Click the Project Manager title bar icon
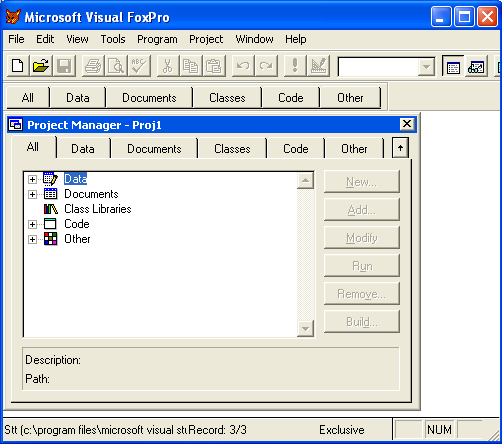The image size is (502, 444). point(16,125)
